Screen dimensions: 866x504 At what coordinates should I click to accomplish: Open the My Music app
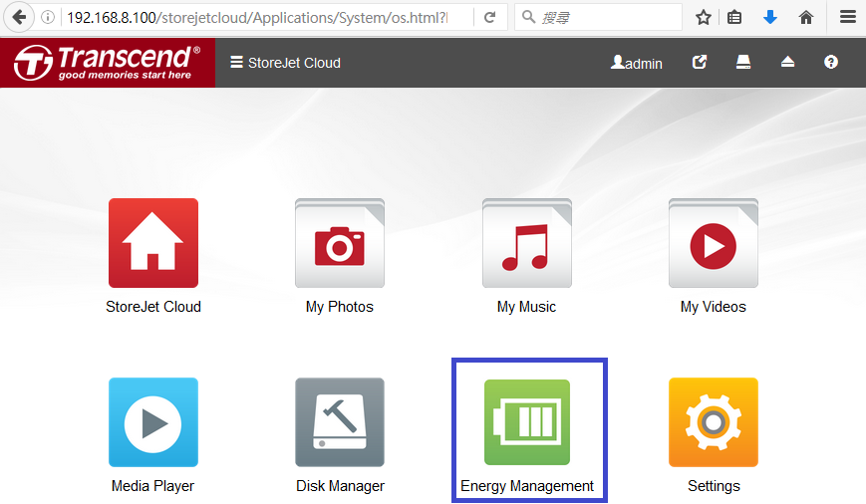(527, 243)
